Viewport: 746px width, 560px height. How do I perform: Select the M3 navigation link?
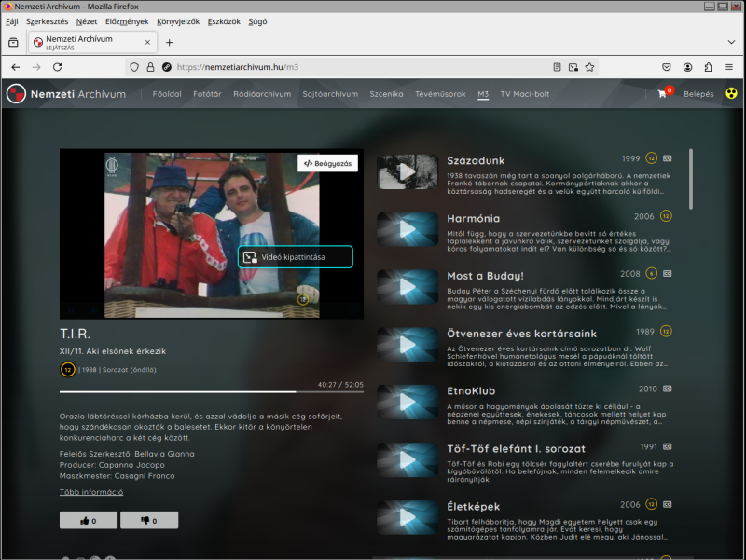point(483,94)
